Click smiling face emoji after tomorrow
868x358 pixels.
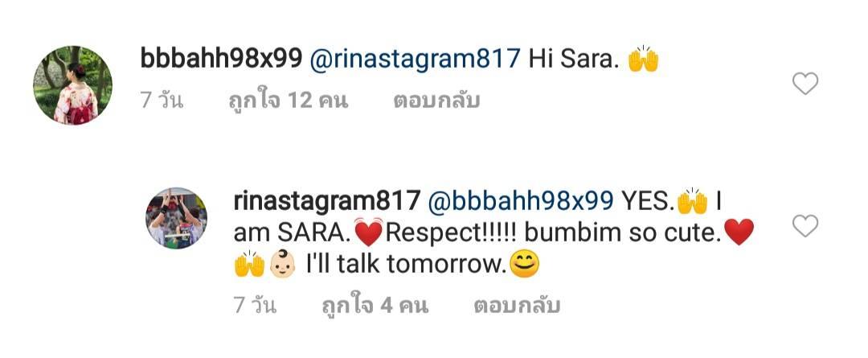(524, 265)
